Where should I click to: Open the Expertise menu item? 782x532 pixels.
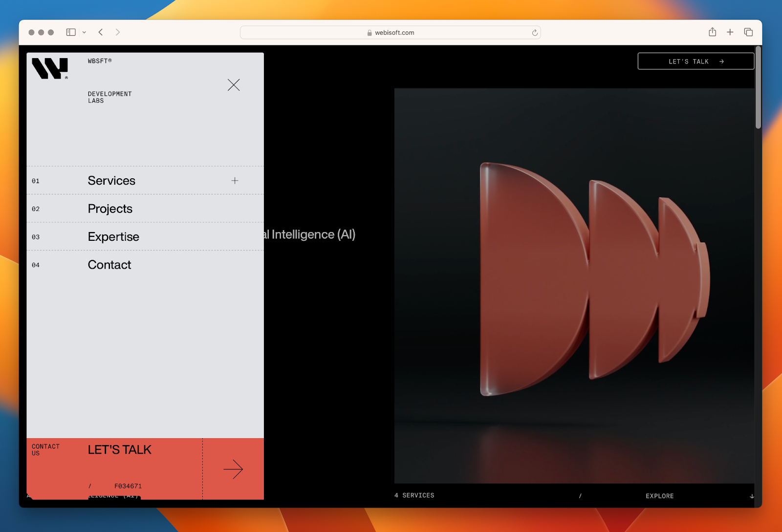(x=113, y=237)
